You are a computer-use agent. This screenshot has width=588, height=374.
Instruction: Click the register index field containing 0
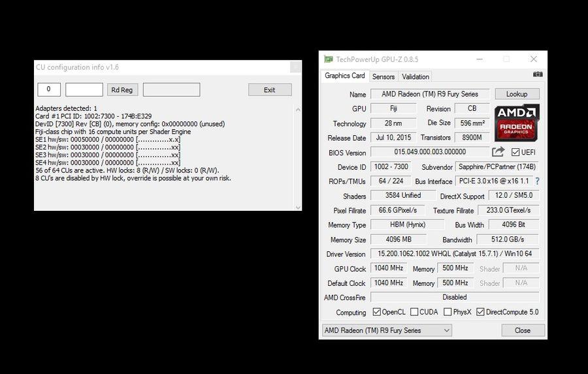(x=49, y=89)
